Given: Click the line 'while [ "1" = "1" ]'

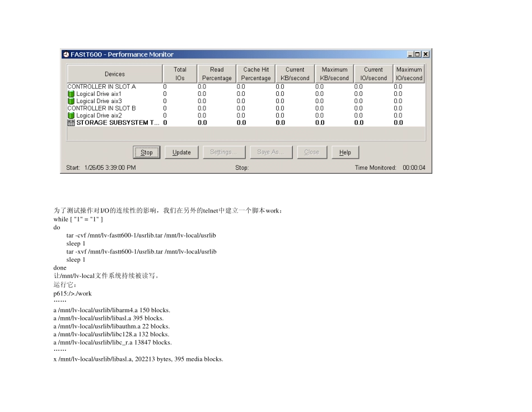Looking at the screenshot, I should [x=78, y=219].
